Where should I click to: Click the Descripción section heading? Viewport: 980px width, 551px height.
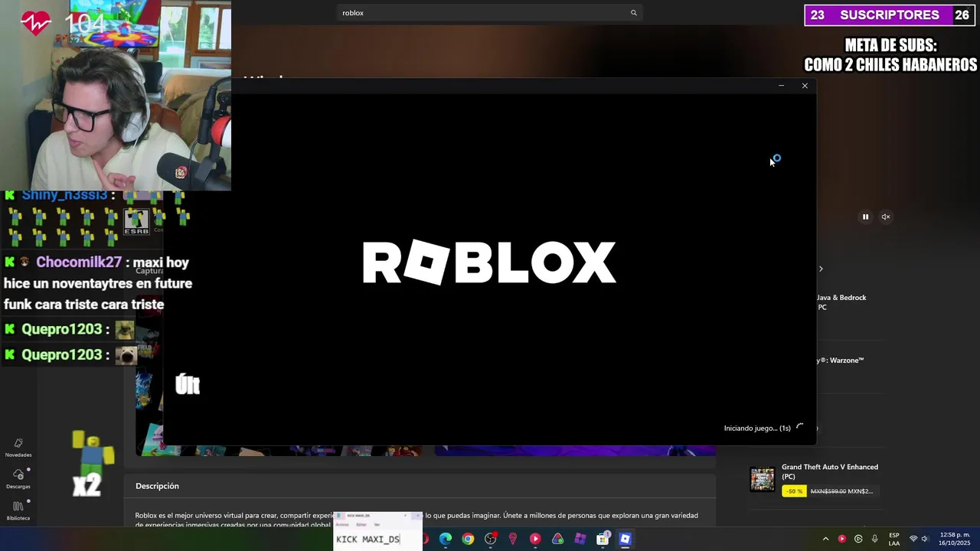point(157,486)
